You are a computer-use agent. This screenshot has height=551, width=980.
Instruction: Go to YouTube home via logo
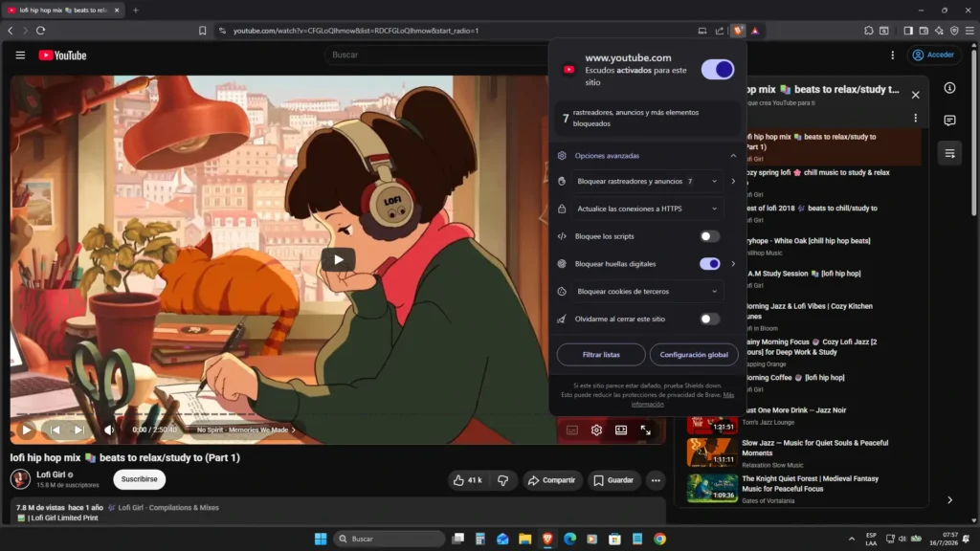coord(62,55)
